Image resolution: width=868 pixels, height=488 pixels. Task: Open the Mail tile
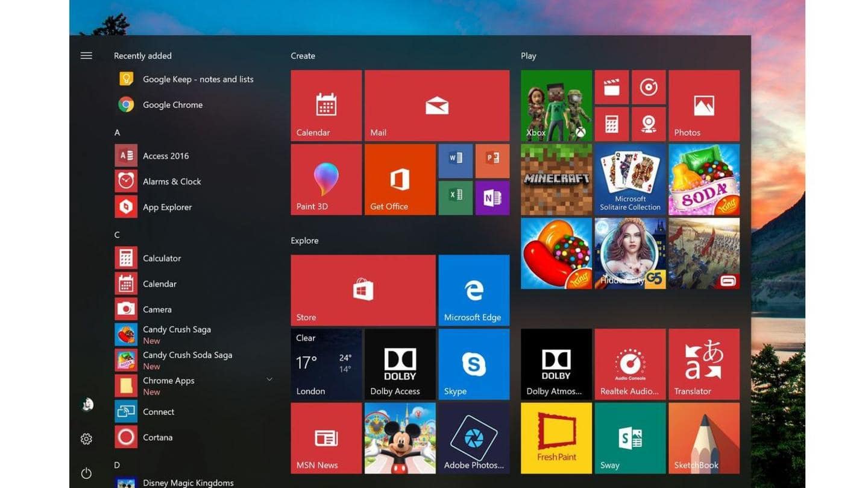[x=437, y=106]
